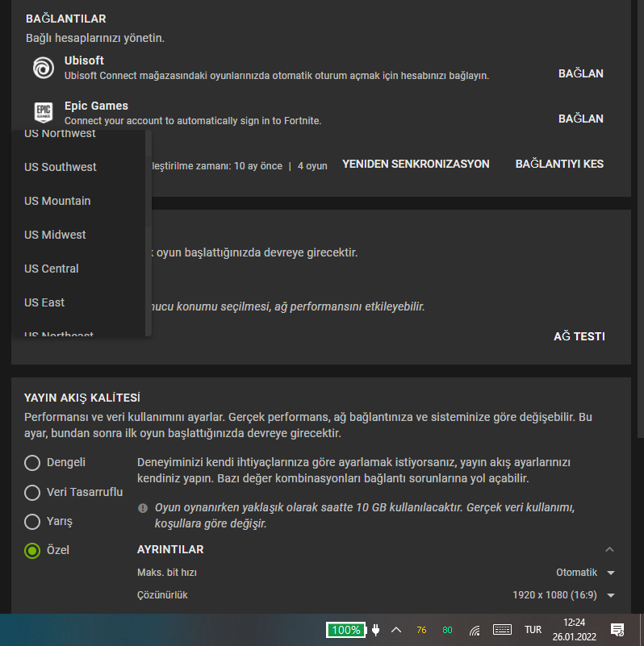Image resolution: width=644 pixels, height=646 pixels.
Task: Open the battery 100% indicator in tray
Action: 345,630
